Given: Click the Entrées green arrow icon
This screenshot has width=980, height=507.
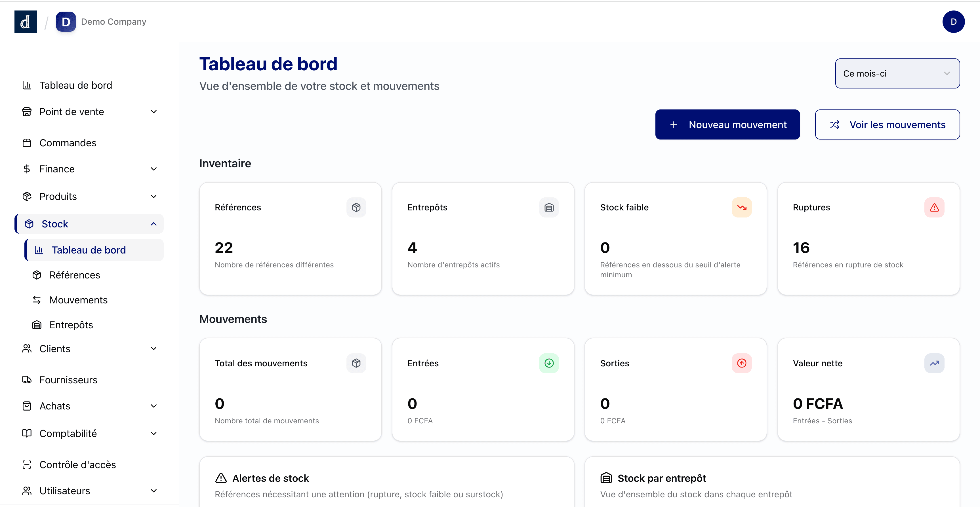Looking at the screenshot, I should coord(548,363).
